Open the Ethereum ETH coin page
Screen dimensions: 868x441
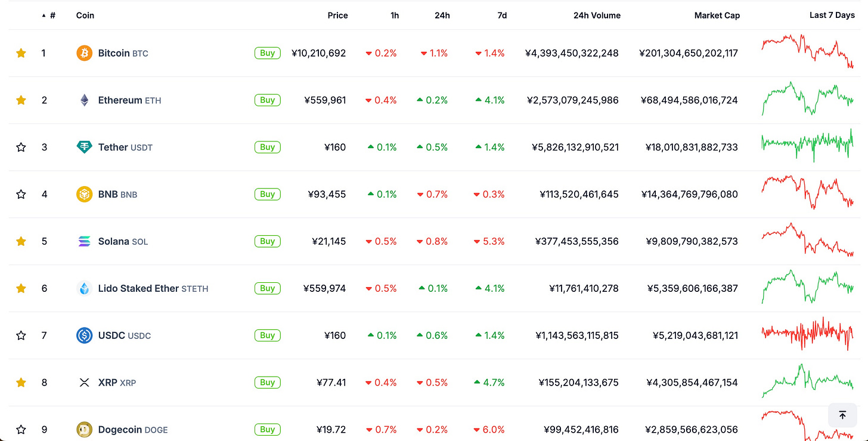(x=130, y=100)
